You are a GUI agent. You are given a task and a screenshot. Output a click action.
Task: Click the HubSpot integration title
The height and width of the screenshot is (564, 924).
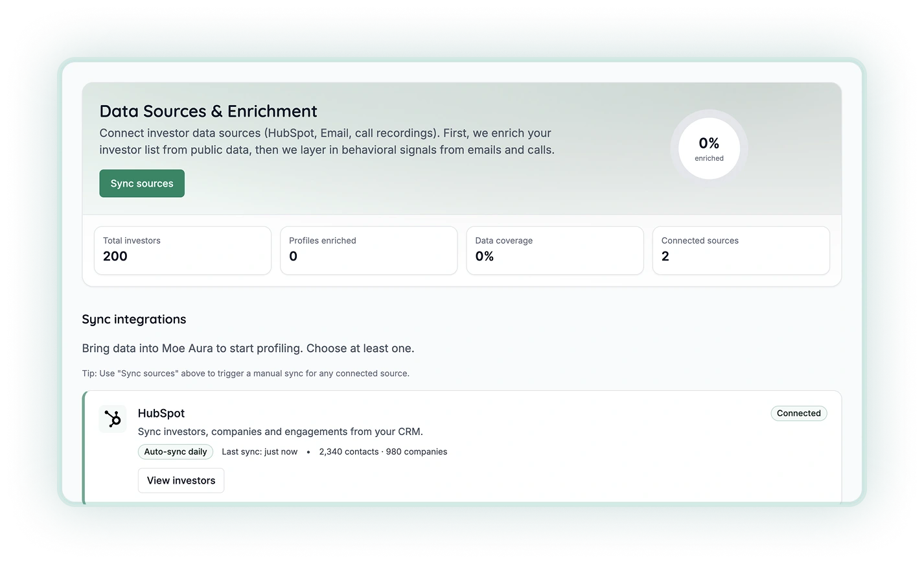coord(161,414)
